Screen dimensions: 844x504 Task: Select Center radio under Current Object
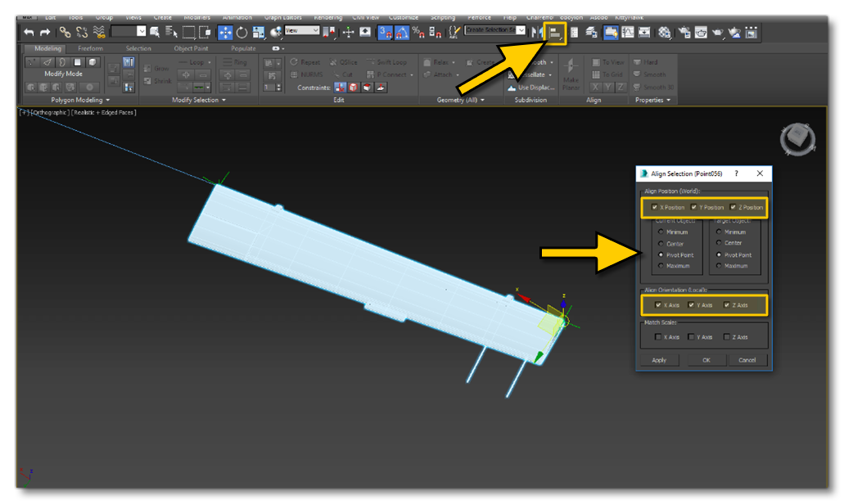click(x=660, y=244)
